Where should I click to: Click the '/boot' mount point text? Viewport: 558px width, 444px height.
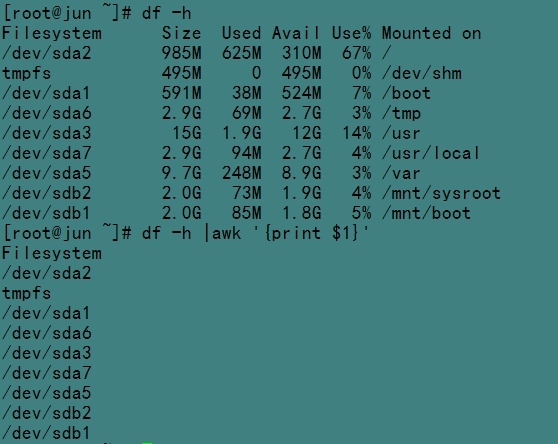(406, 93)
